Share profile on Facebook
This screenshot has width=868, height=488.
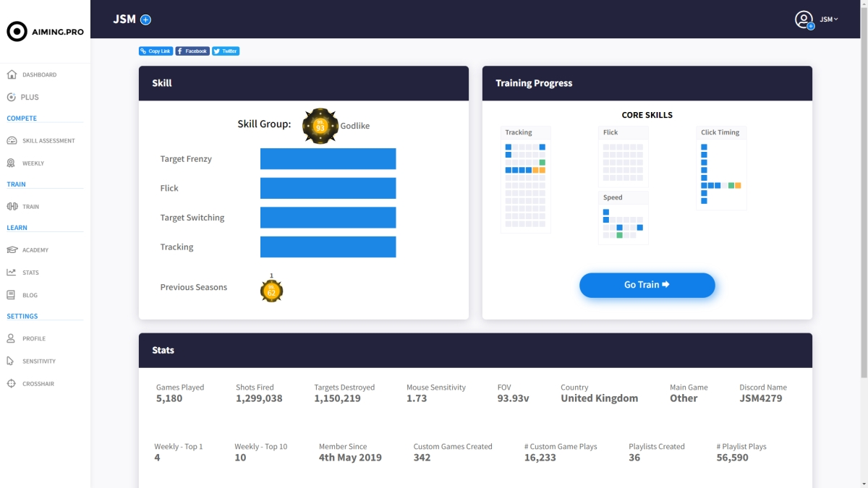pos(192,51)
